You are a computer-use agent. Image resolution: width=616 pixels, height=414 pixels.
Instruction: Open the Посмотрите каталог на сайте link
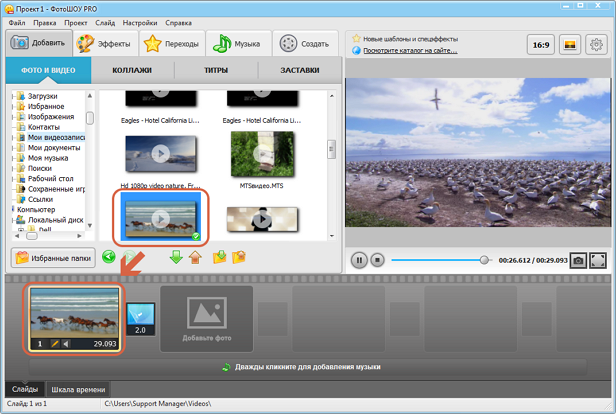[404, 50]
